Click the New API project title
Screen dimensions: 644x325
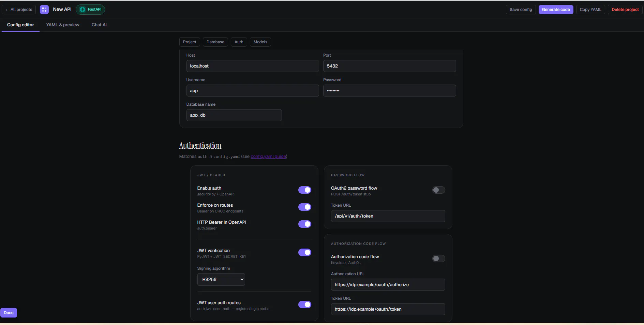click(62, 10)
